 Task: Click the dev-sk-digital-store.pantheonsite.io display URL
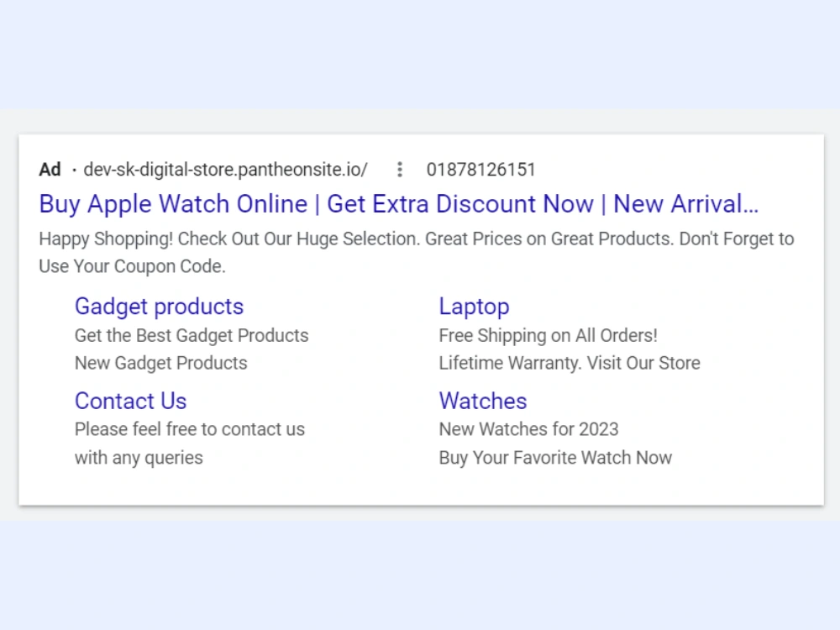225,170
